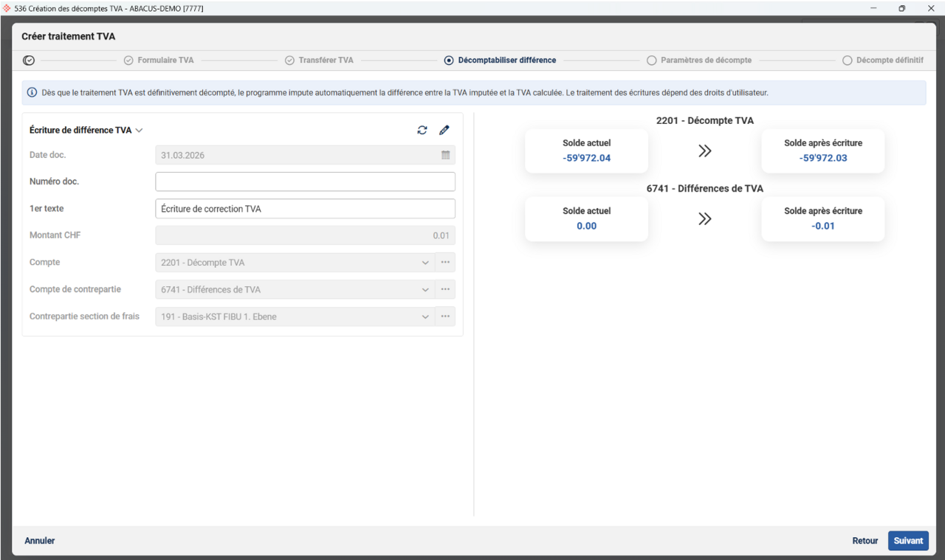
Task: Open the calendar picker for Date doc.
Action: [446, 155]
